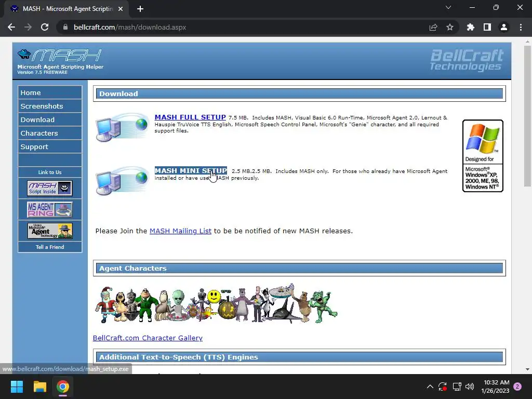Viewport: 532px width, 399px height.
Task: Bookmark this page with the star icon
Action: 449,27
